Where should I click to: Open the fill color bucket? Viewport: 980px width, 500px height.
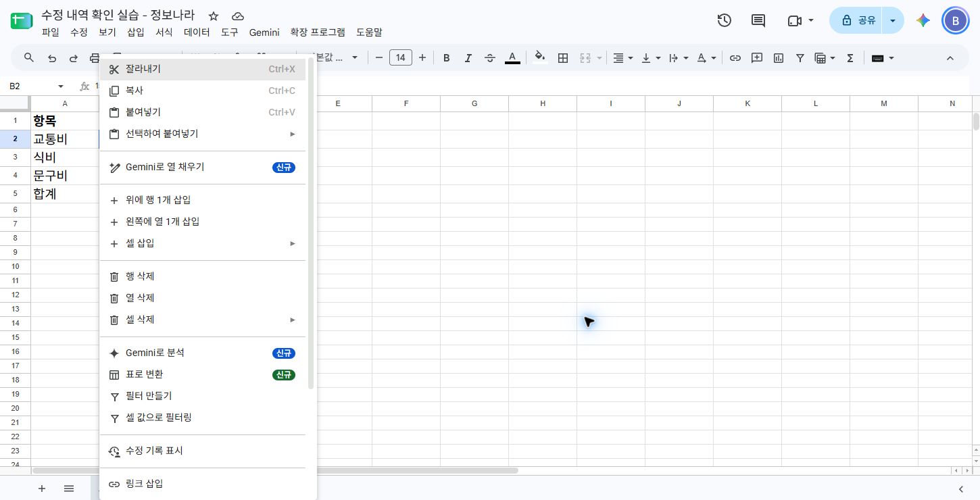click(539, 58)
